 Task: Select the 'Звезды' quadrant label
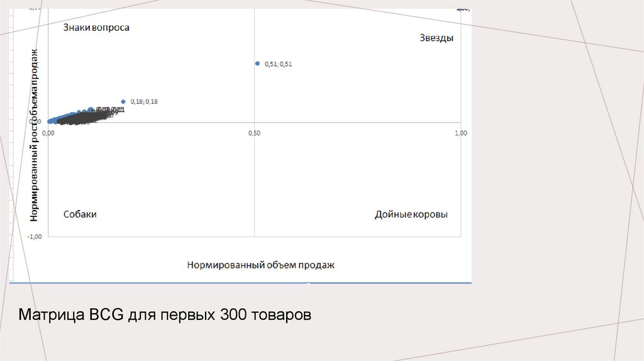pos(436,38)
